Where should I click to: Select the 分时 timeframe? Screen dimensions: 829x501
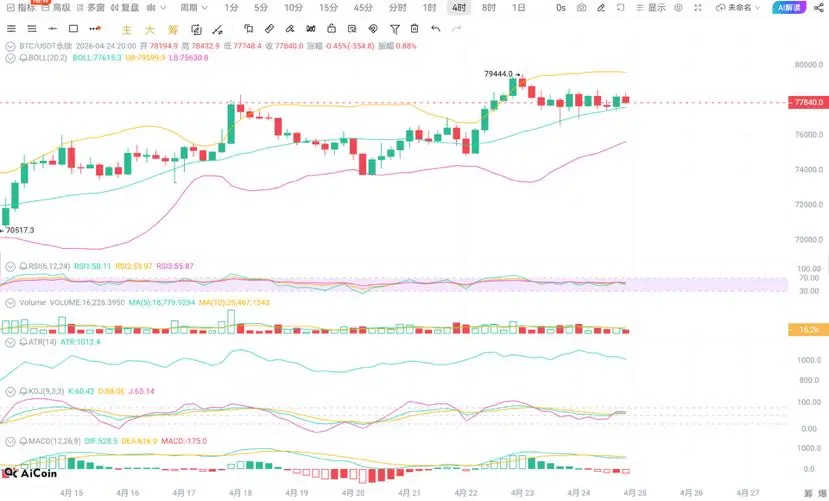(398, 8)
